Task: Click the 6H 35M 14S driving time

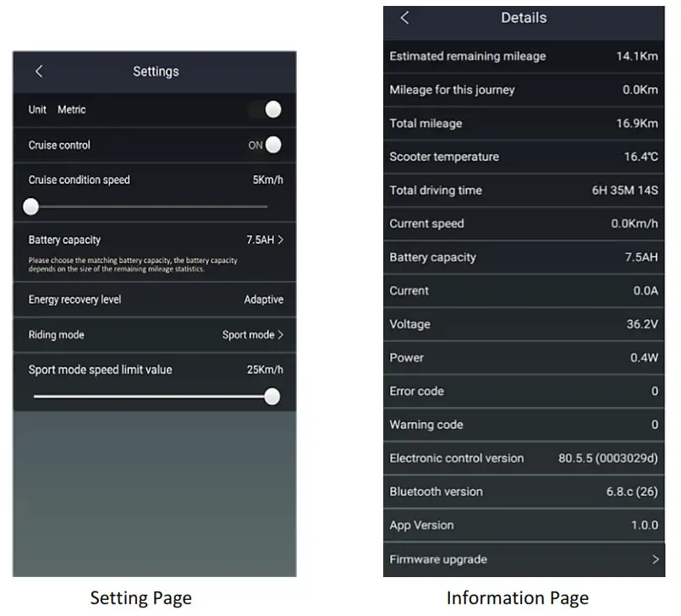Action: pyautogui.click(x=625, y=190)
